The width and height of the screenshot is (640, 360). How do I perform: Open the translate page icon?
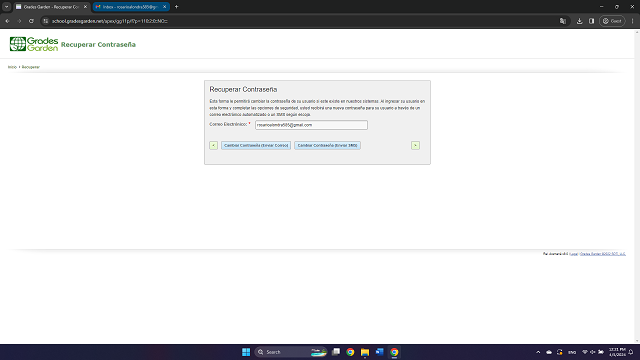click(x=563, y=21)
